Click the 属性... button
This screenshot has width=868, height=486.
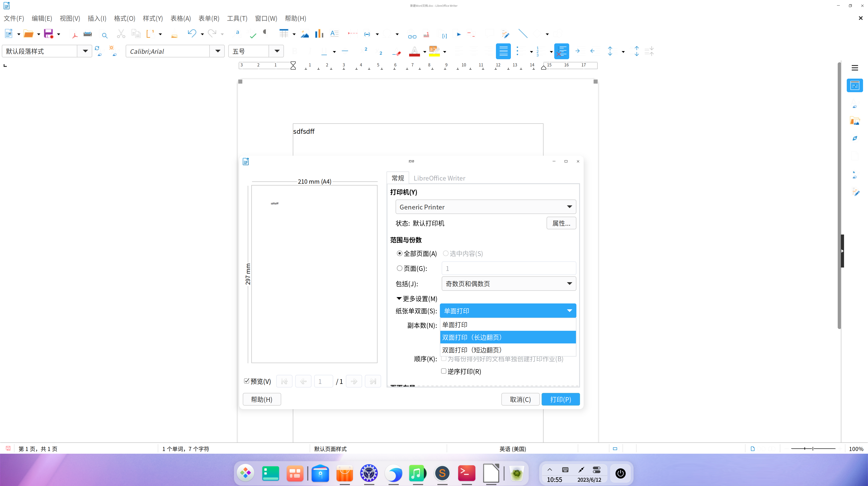561,223
